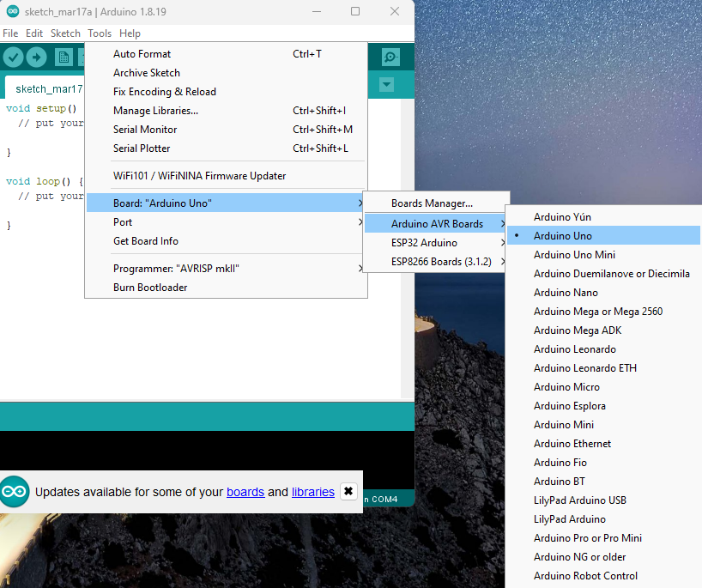Dismiss the updates notification with X button
The image size is (702, 588).
click(348, 491)
